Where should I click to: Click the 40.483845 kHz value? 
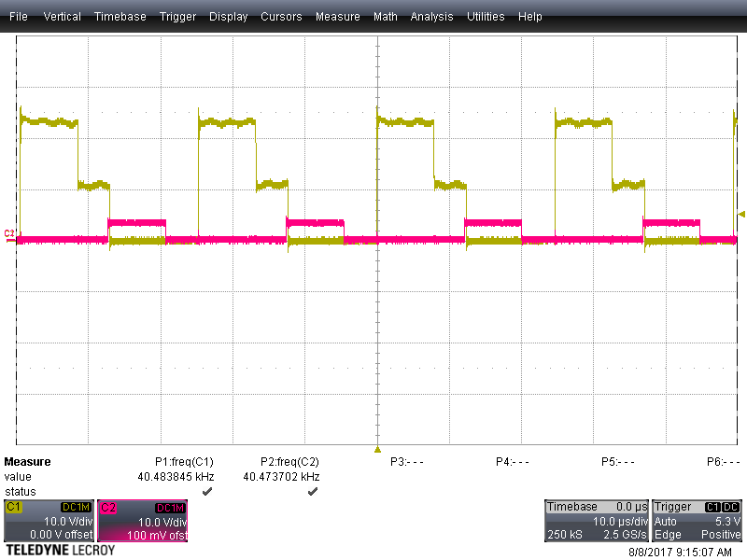(x=176, y=477)
